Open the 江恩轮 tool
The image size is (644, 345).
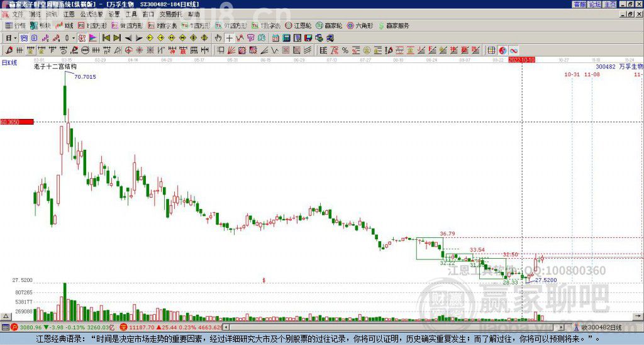pyautogui.click(x=298, y=25)
